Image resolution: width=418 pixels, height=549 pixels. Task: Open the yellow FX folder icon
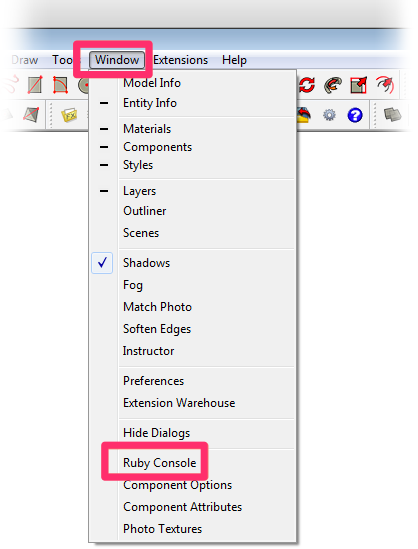tap(69, 115)
